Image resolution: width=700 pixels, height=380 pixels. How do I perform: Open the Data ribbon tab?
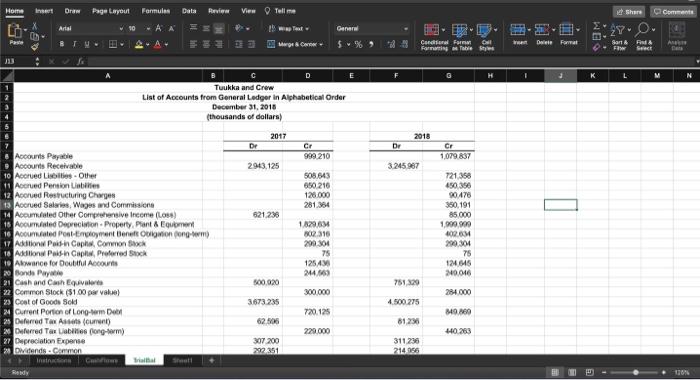[189, 11]
